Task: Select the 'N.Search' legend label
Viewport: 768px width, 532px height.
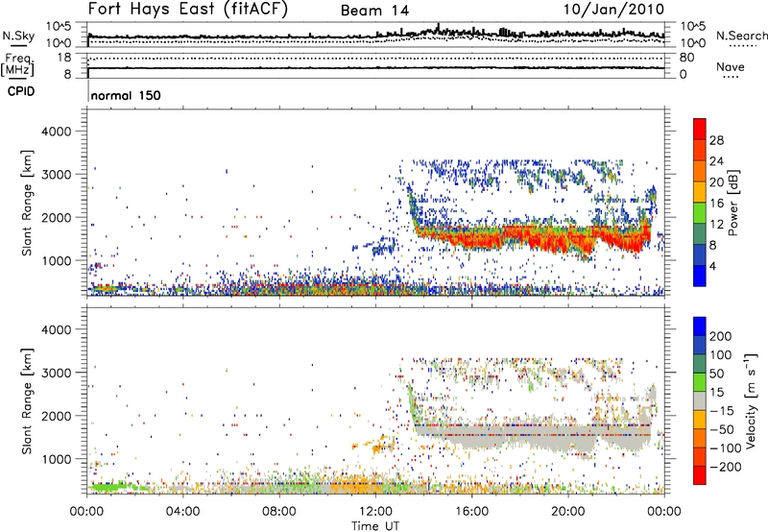Action: [742, 36]
